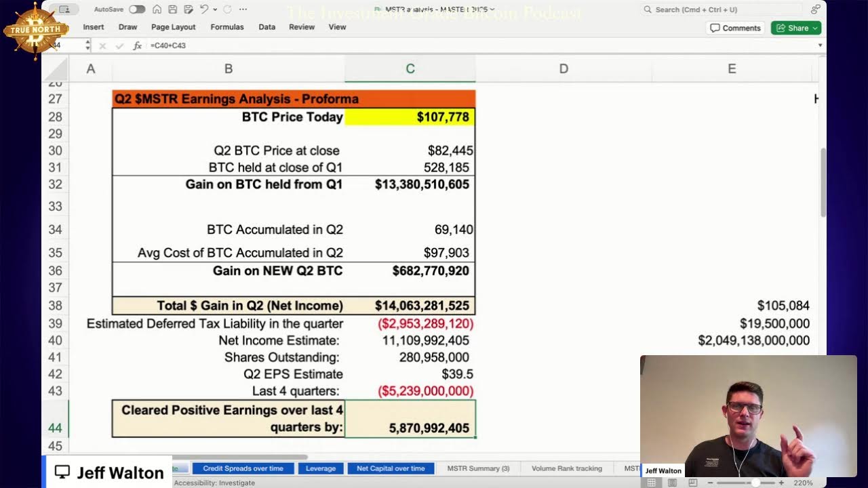Confirm formula entry with checkmark icon
This screenshot has height=488, width=868.
(120, 45)
